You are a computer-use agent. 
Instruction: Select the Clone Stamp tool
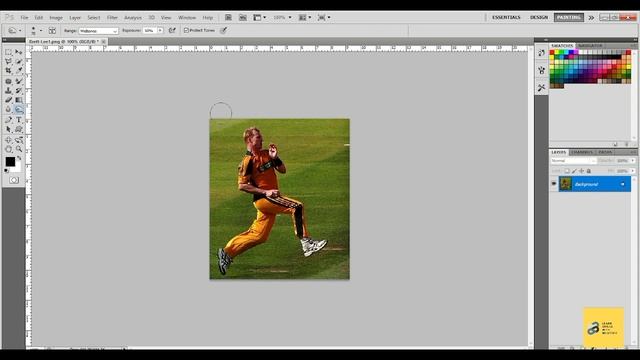click(x=8, y=91)
